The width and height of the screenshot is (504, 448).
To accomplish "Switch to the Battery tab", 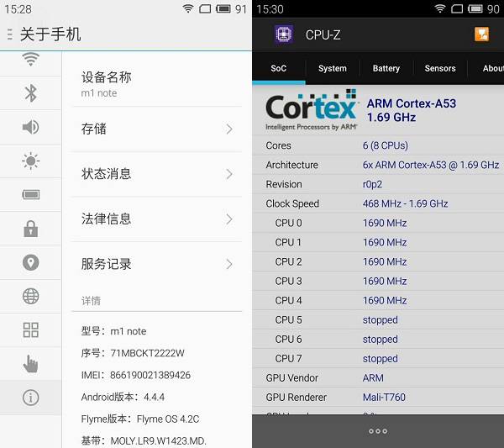I will pyautogui.click(x=386, y=68).
